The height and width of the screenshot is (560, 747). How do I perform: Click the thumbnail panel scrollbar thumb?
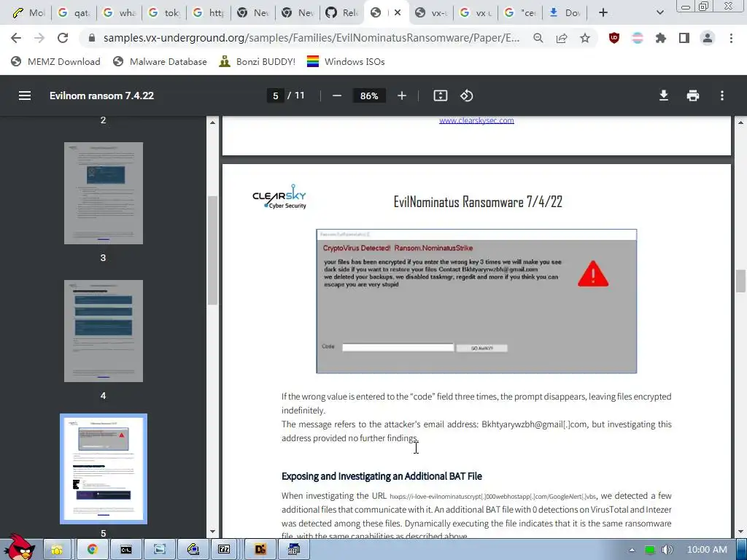[x=212, y=251]
